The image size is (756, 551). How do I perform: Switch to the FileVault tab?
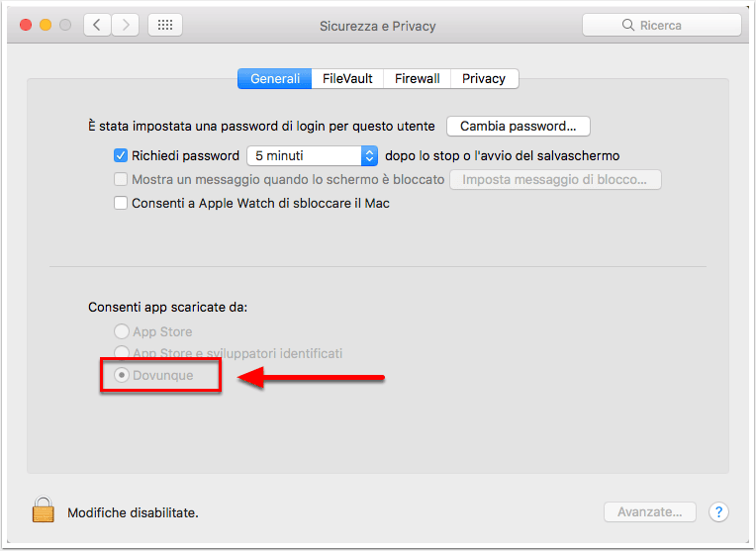(x=347, y=78)
